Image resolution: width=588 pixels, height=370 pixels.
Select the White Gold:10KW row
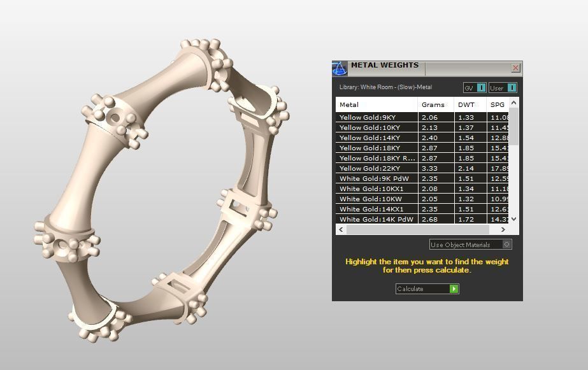click(x=422, y=199)
